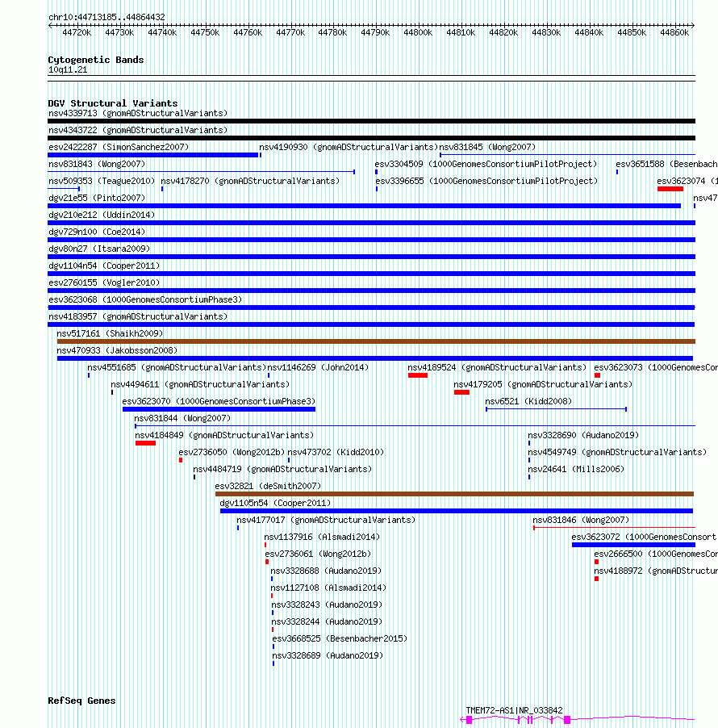The width and height of the screenshot is (718, 728).
Task: Open nsv6521 (Kidd2008) variant
Action: 528,402
